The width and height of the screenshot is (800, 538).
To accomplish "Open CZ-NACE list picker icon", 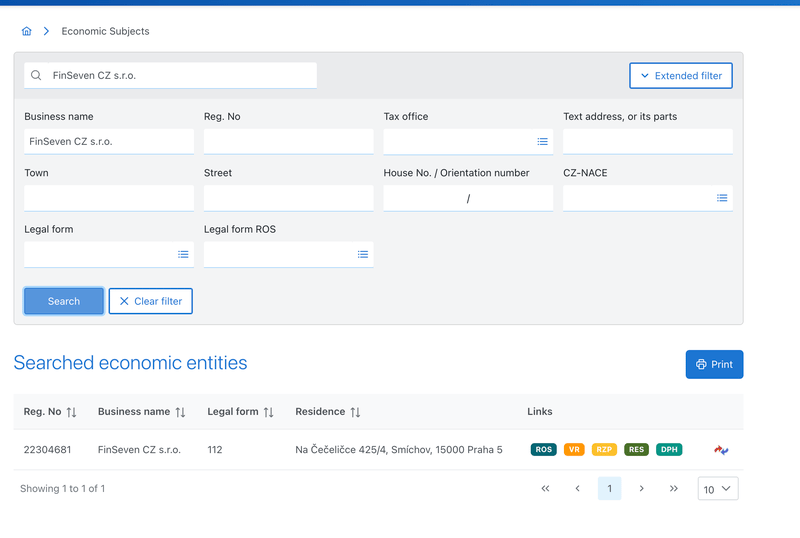I will click(x=722, y=198).
